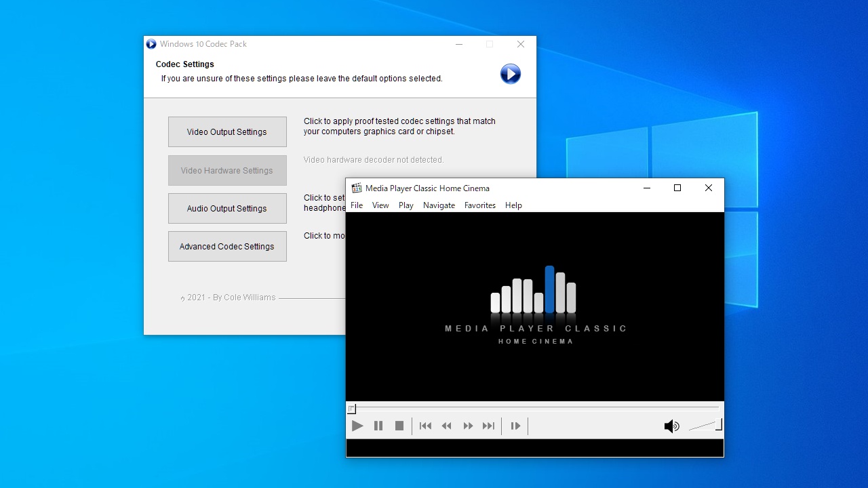This screenshot has height=488, width=868.
Task: Minimize the Media Player Classic window
Action: click(x=647, y=188)
